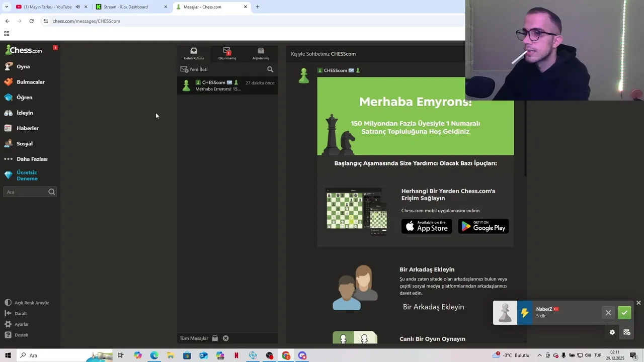The height and width of the screenshot is (362, 644).
Task: View site information icon in address bar
Action: 46,21
